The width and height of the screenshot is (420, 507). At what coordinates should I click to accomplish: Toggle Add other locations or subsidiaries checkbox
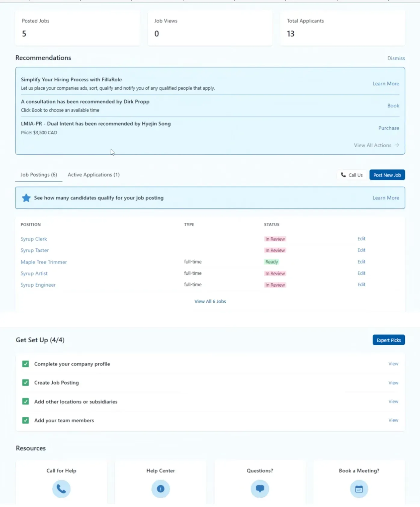pos(26,402)
